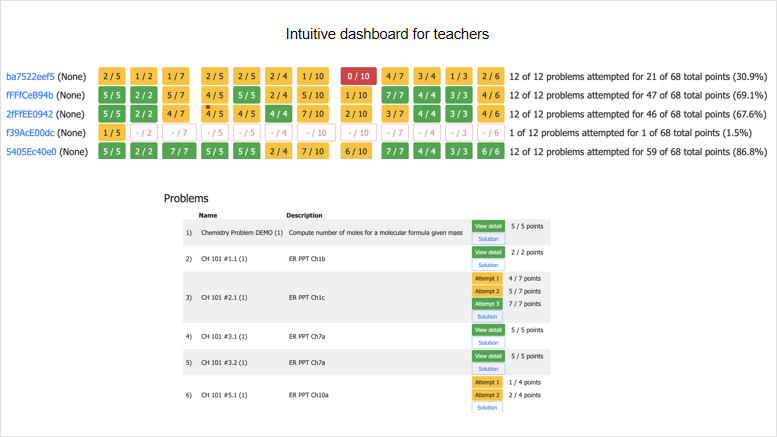This screenshot has height=437, width=777.
Task: Select the 6 / 6 score for 5405Ec40e0
Action: 490,152
